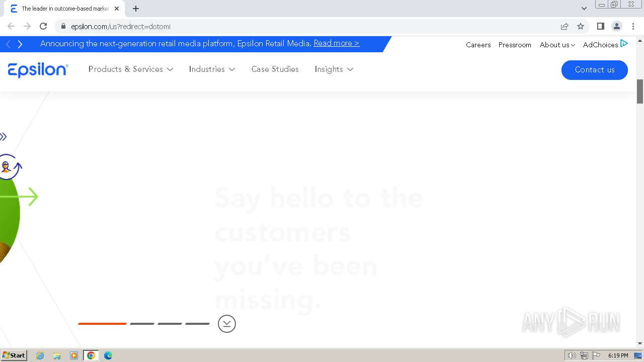Reload the page
This screenshot has height=362, width=644.
(x=43, y=26)
